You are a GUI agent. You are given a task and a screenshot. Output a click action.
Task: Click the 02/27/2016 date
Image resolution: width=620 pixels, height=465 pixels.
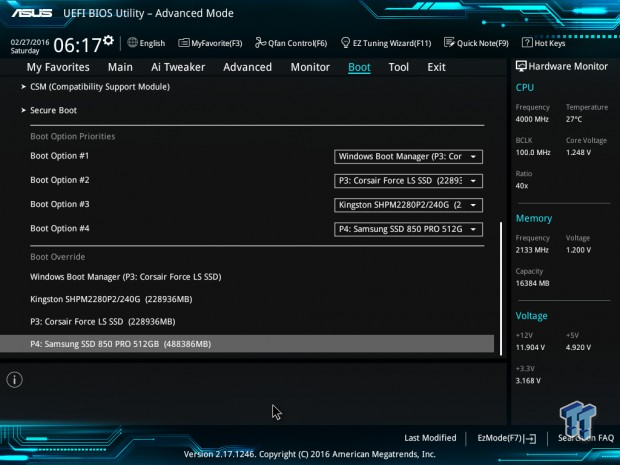coord(30,42)
